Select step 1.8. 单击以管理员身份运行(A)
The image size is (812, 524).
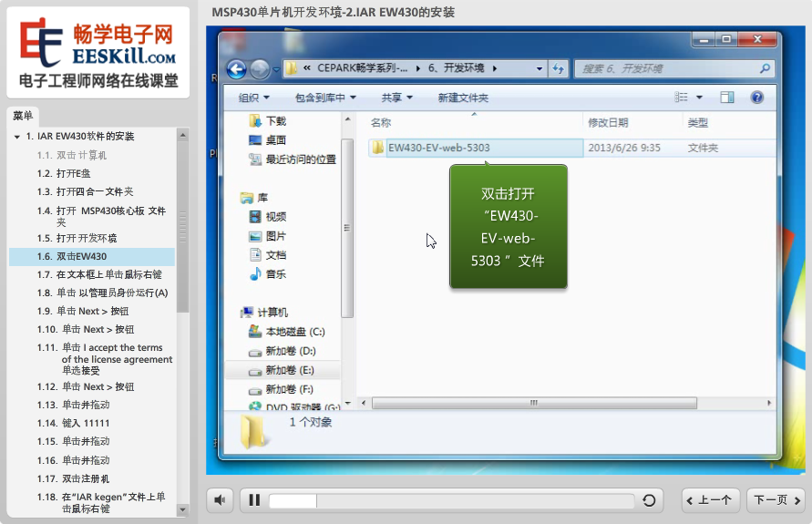point(102,293)
